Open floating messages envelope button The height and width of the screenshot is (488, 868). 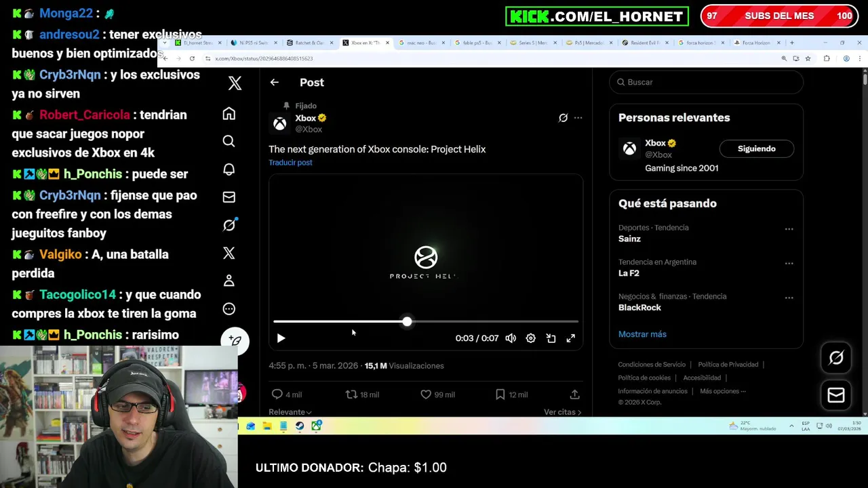tap(835, 395)
